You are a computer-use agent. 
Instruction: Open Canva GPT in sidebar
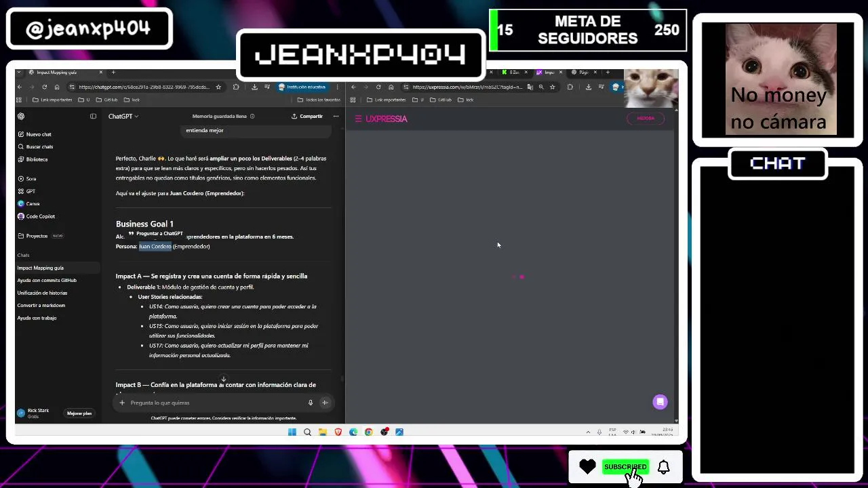(28, 203)
